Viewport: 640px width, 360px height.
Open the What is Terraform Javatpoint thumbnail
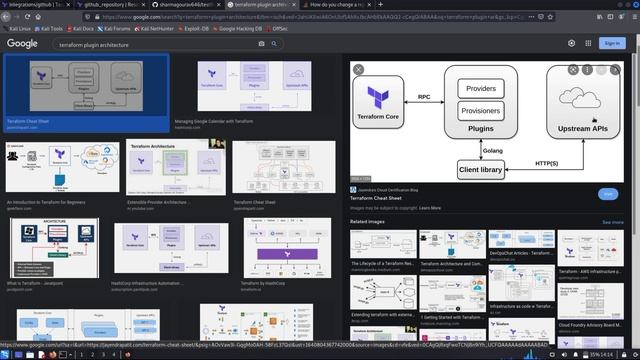(54, 248)
